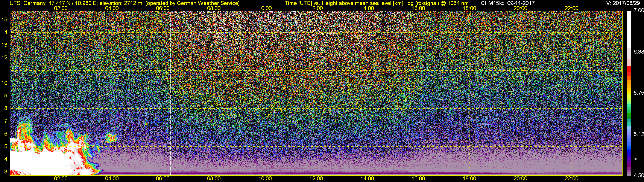Click the 5 km height axis label
Viewport: 644px width, 182px height.
tap(6, 147)
